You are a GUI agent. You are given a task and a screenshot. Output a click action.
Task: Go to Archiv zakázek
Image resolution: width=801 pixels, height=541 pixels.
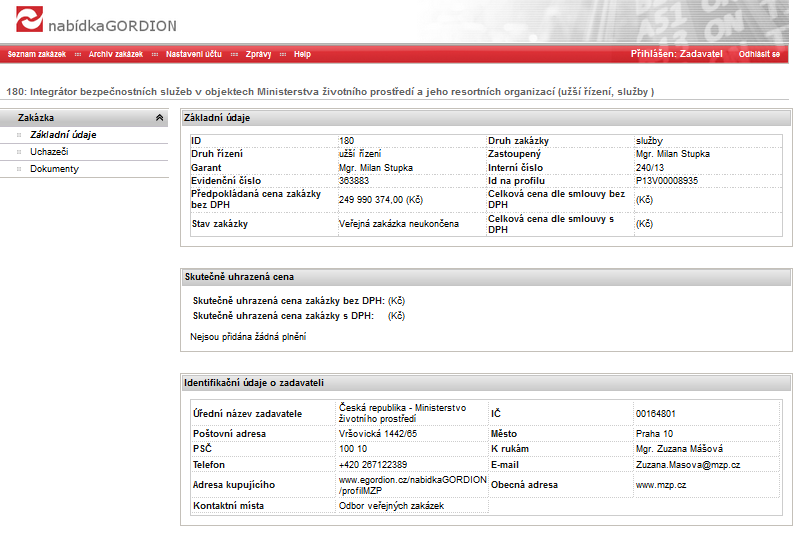pyautogui.click(x=115, y=54)
